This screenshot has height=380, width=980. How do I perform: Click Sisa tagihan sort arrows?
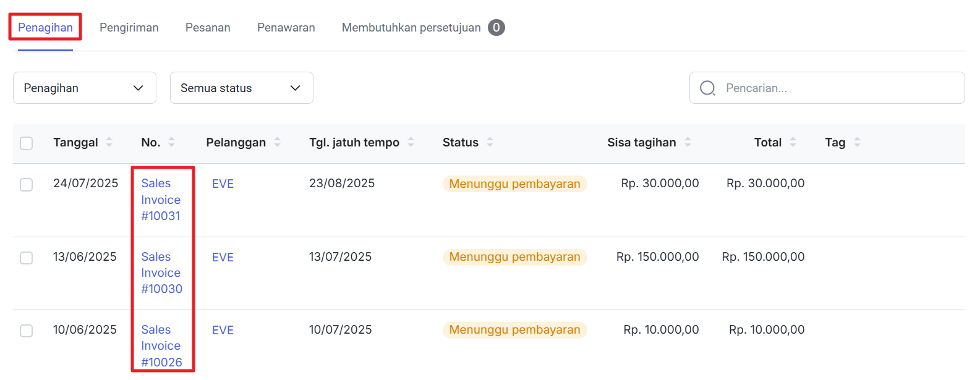pos(688,142)
